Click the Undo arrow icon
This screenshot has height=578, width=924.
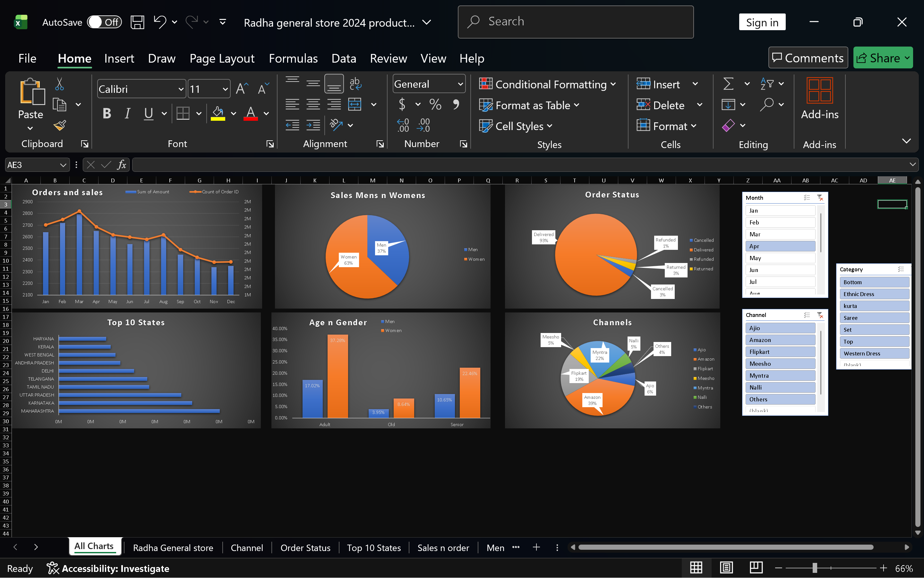pyautogui.click(x=160, y=22)
